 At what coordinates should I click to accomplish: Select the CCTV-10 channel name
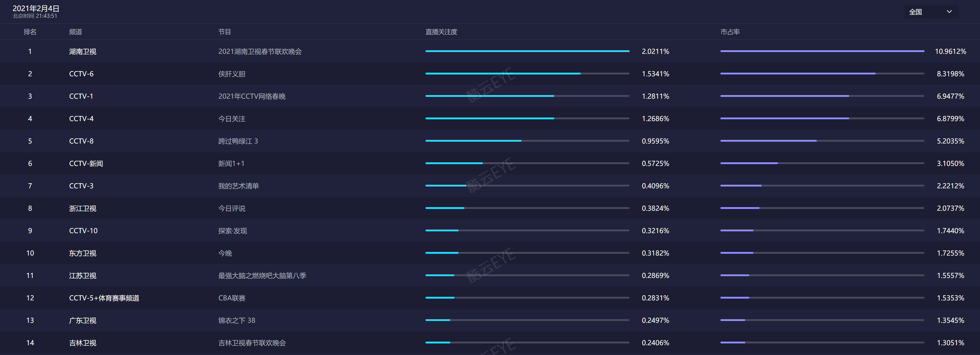83,231
